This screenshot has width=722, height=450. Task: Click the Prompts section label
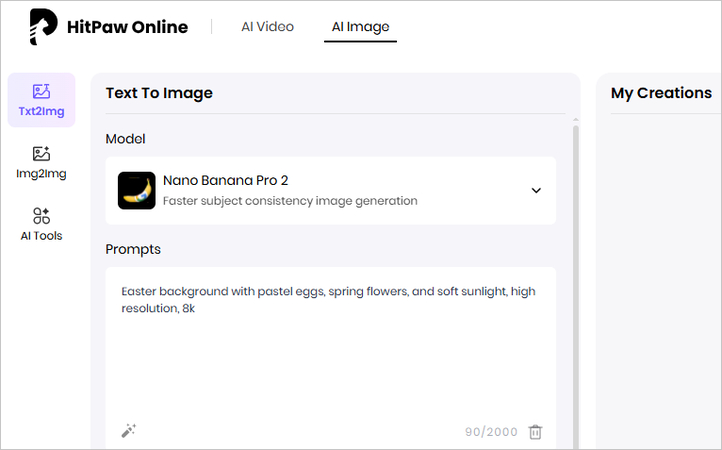click(x=133, y=249)
